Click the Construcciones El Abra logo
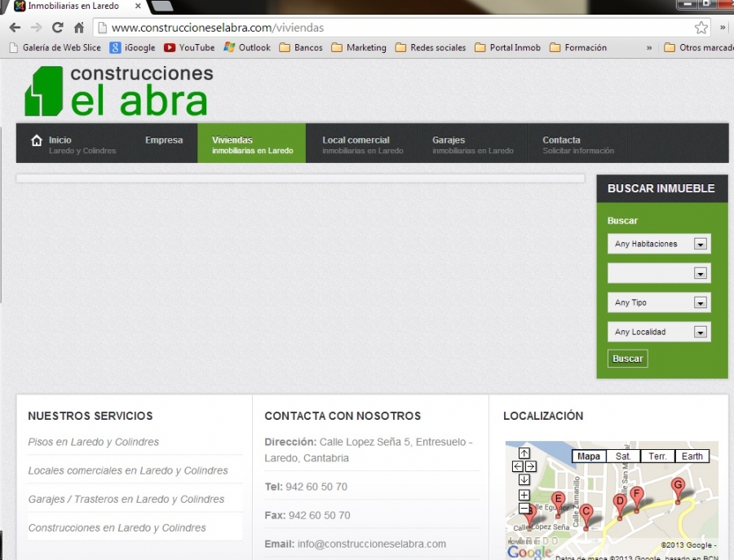This screenshot has height=560, width=734. pos(119,90)
